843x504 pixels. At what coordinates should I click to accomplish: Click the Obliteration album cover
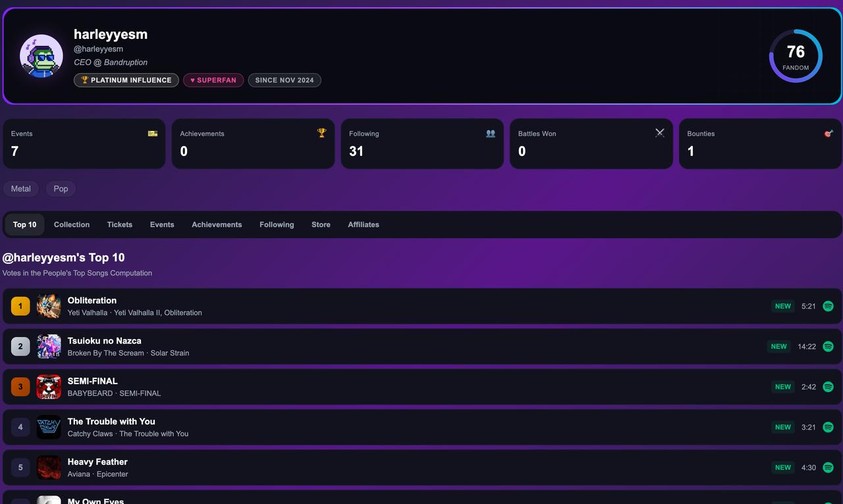tap(49, 306)
